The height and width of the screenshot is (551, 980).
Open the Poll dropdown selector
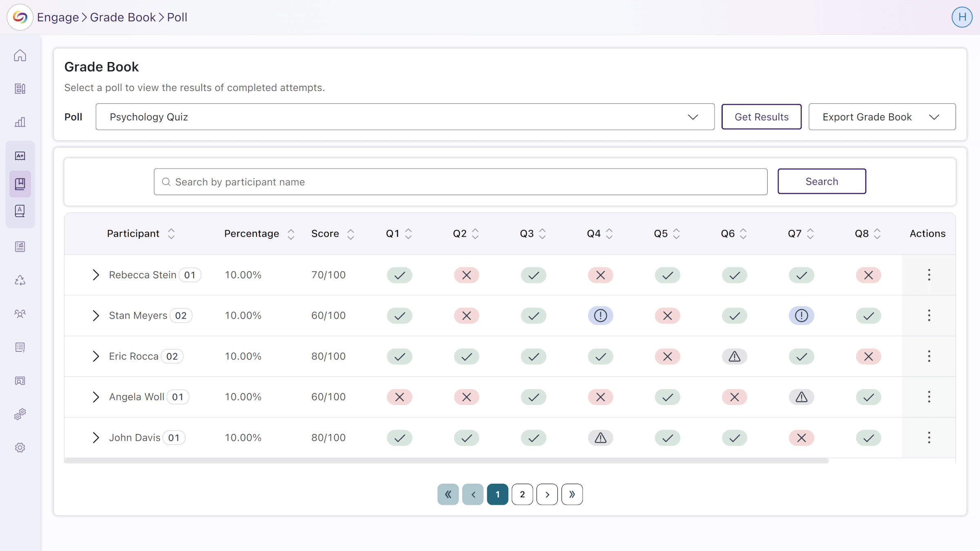(404, 116)
